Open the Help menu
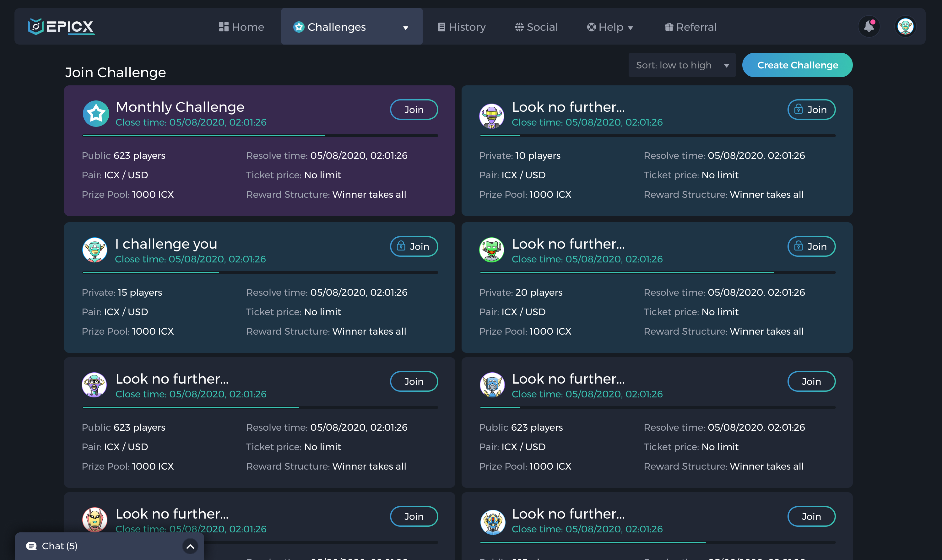This screenshot has width=942, height=560. (x=610, y=27)
